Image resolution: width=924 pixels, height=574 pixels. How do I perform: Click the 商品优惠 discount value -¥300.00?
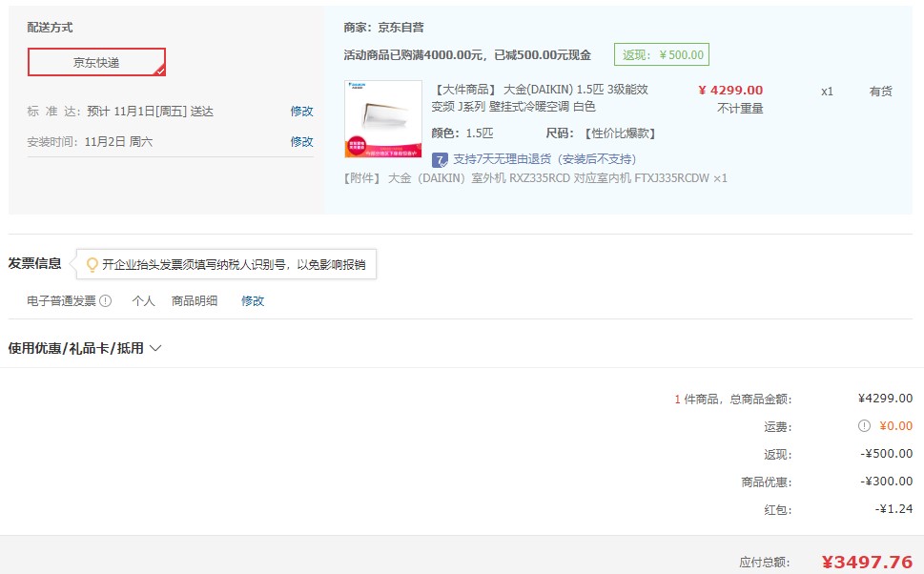886,481
